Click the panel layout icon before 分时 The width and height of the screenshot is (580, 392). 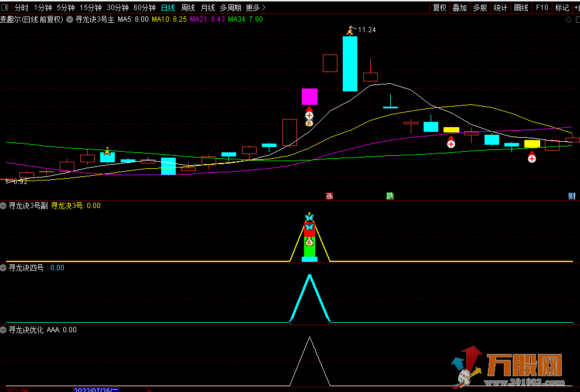click(x=5, y=8)
